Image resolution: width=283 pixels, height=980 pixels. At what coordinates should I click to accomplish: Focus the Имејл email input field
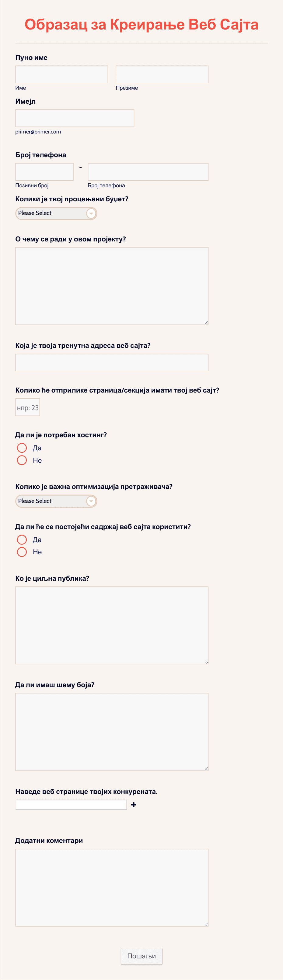[74, 118]
